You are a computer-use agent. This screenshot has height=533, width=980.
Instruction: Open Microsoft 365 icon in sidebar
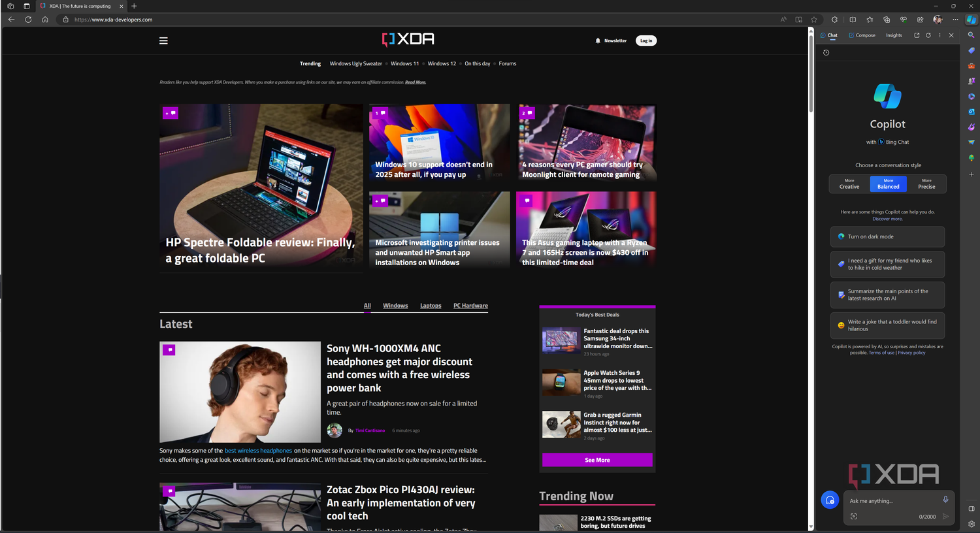coord(971,97)
